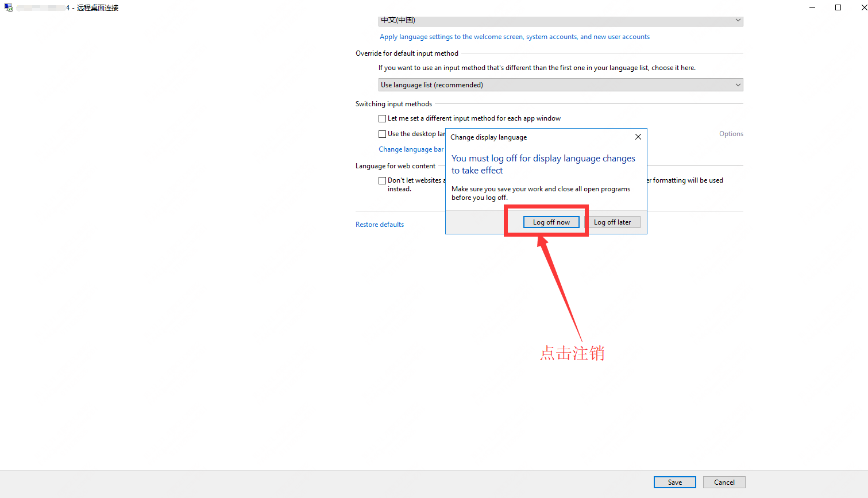Click the 'Restore defaults' link
Screen dimensions: 868x498
point(379,224)
